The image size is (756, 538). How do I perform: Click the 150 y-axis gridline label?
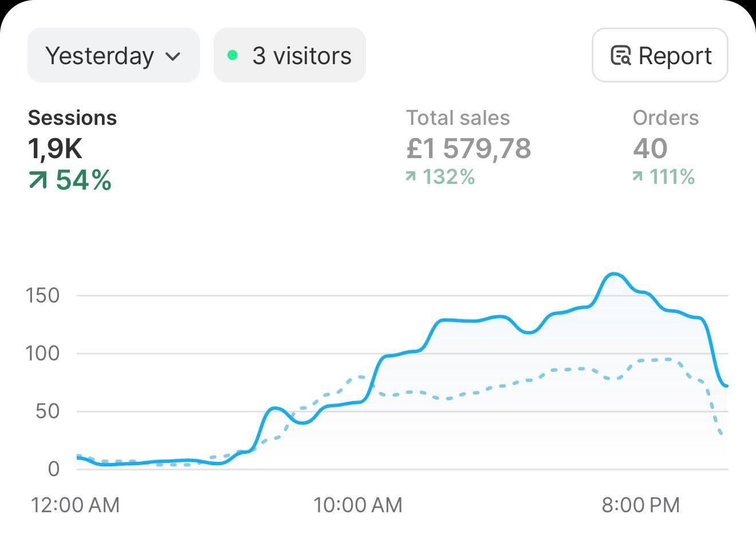[43, 296]
